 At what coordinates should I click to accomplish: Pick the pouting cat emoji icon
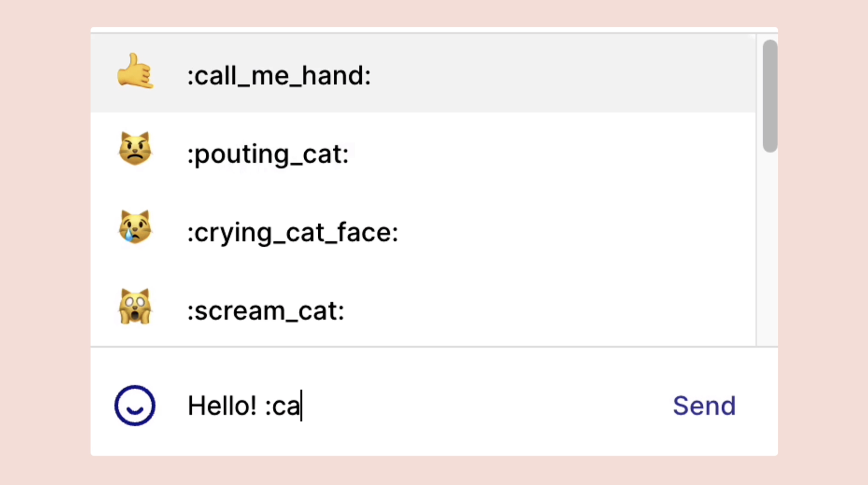(135, 149)
